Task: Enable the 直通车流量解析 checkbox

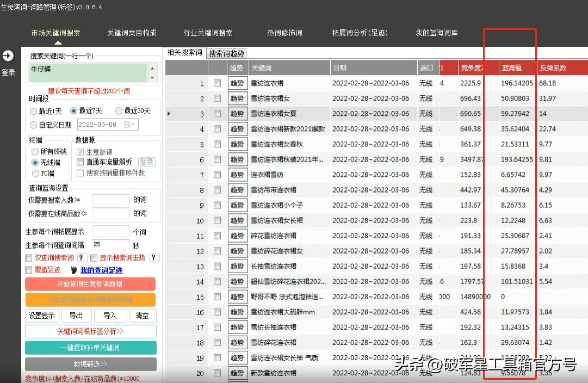Action: click(79, 161)
